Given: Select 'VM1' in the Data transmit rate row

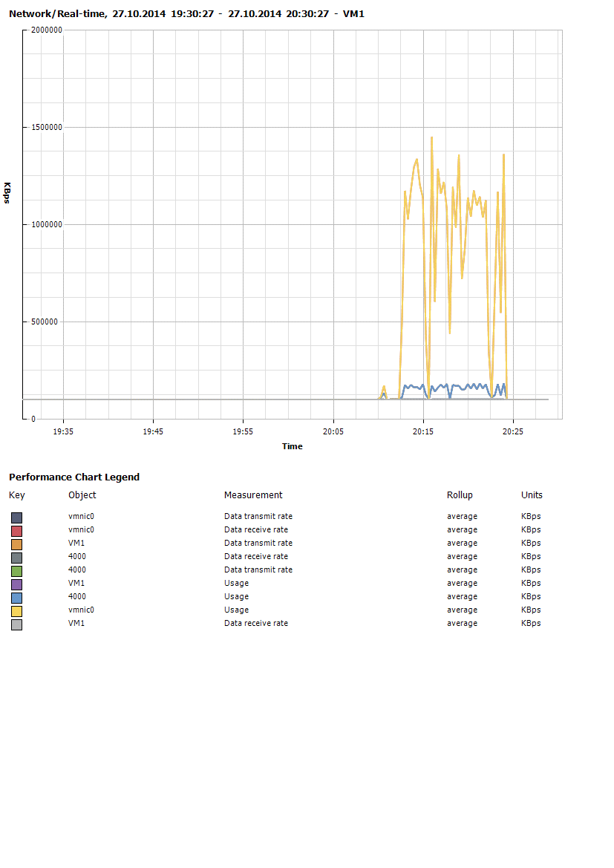Looking at the screenshot, I should 76,543.
